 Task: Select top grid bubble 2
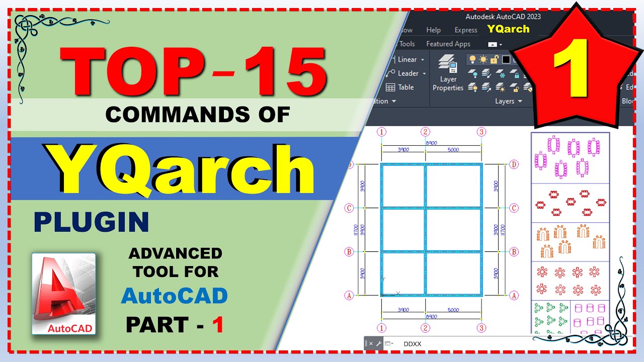(426, 132)
